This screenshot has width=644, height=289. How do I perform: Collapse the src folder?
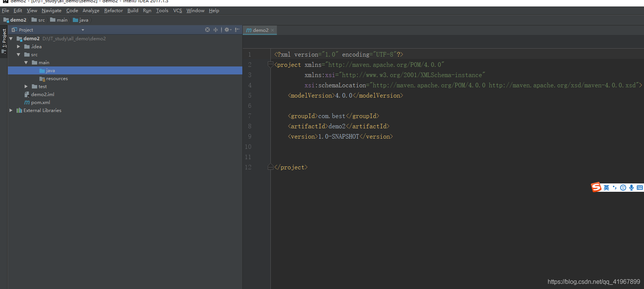[19, 55]
